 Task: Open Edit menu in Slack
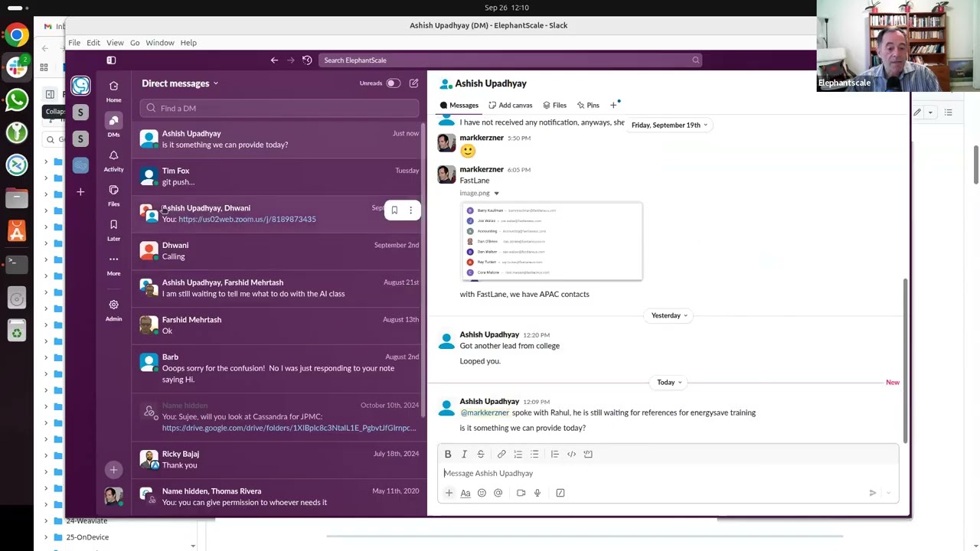coord(93,43)
